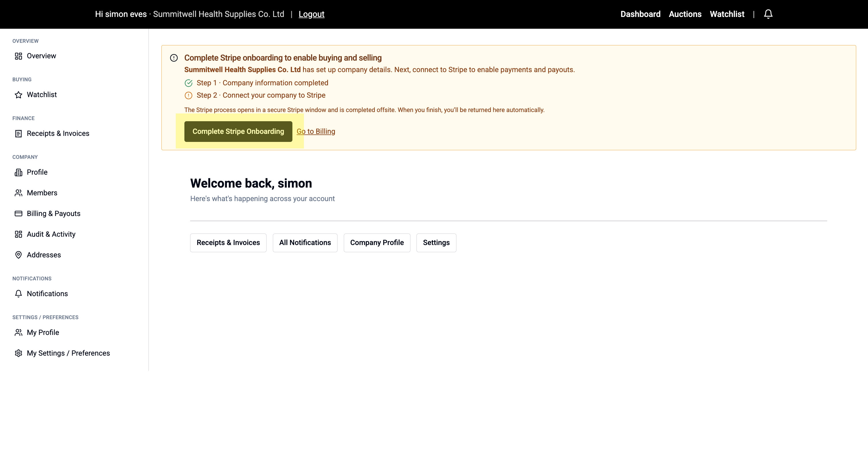
Task: Click the Logout link
Action: [x=311, y=14]
